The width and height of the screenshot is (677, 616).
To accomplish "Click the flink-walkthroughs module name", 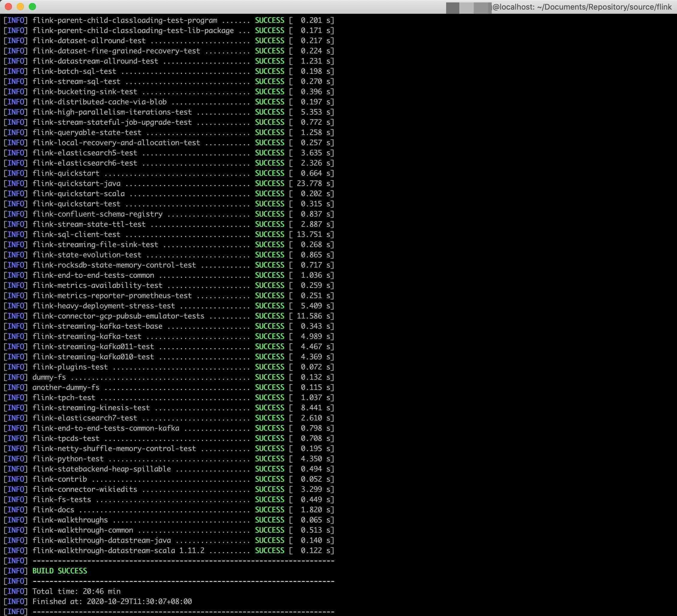I will click(x=70, y=520).
